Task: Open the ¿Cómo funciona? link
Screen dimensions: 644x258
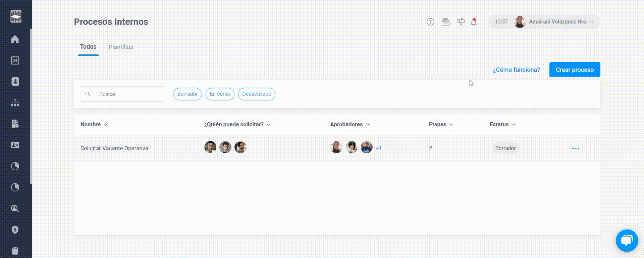Action: 517,70
